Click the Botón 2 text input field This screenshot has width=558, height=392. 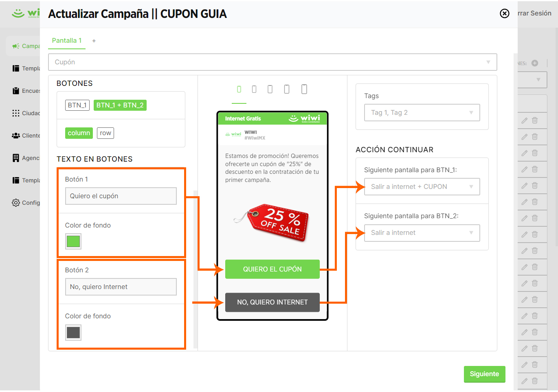tap(121, 287)
